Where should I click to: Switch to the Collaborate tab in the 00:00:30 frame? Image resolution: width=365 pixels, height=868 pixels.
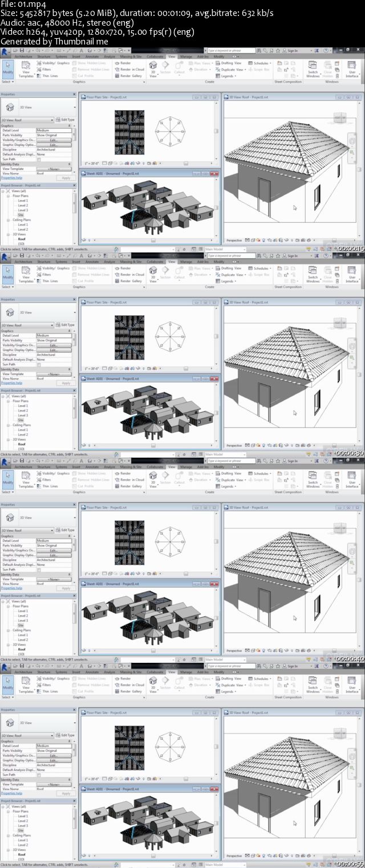[155, 262]
